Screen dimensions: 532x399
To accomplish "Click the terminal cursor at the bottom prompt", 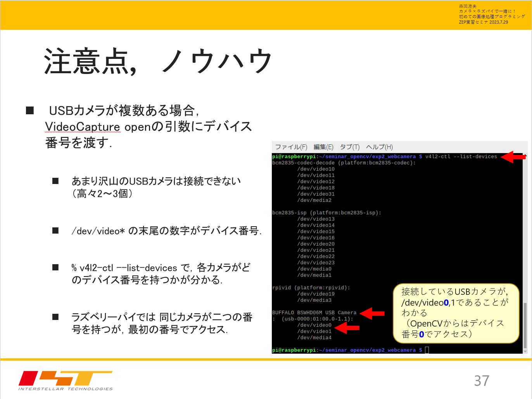I will point(427,350).
